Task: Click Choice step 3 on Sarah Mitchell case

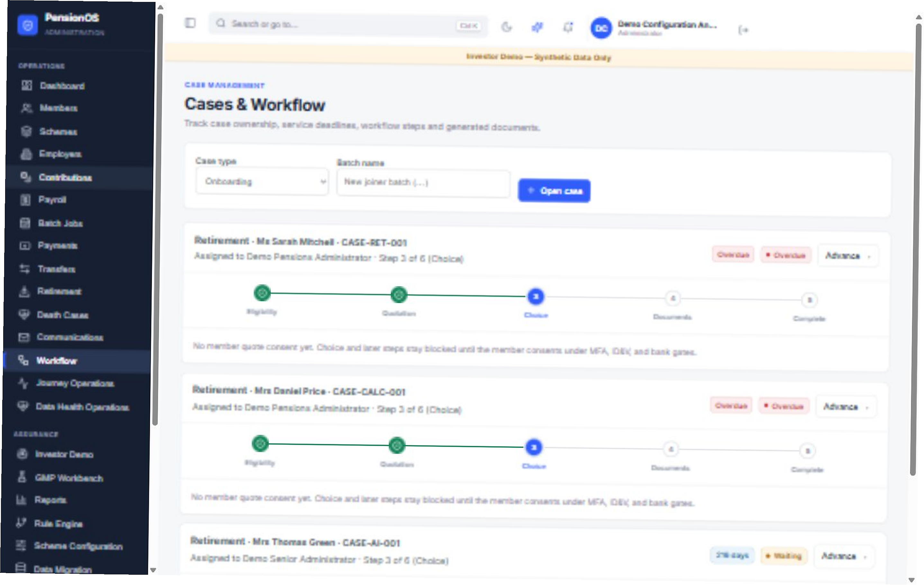Action: tap(536, 297)
